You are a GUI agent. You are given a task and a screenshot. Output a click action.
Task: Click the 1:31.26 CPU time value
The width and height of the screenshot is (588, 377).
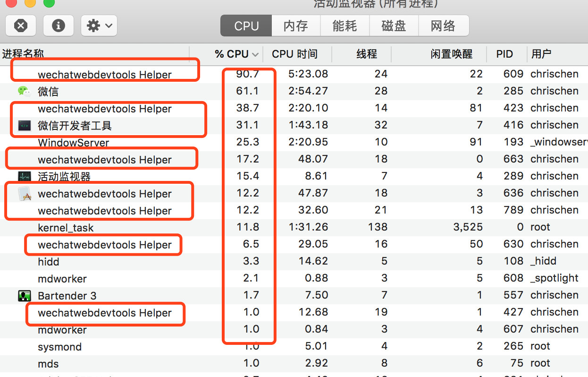point(309,227)
